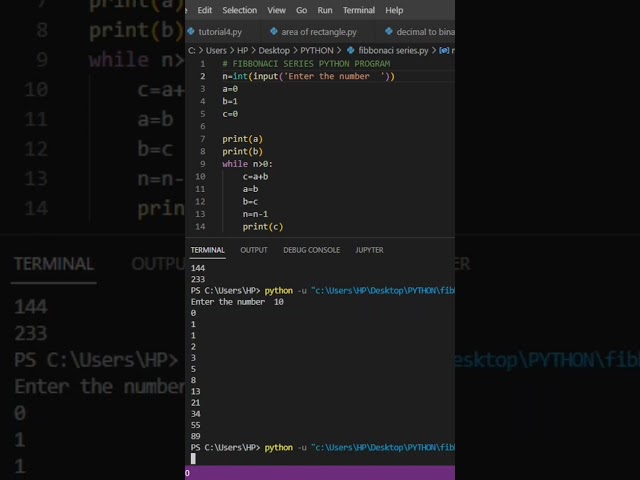Click PYTHON folder in breadcrumb path
This screenshot has height=480, width=640.
click(x=317, y=51)
